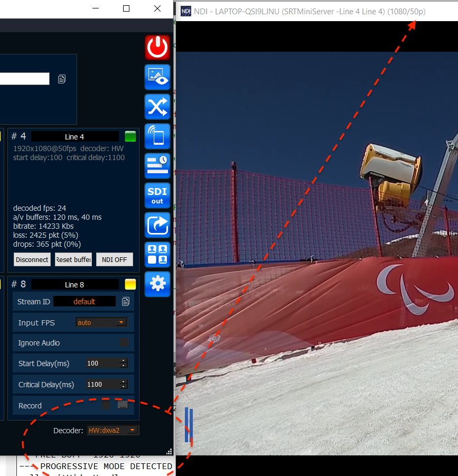
Task: Click the yellow status indicator of Line 8
Action: [x=130, y=284]
